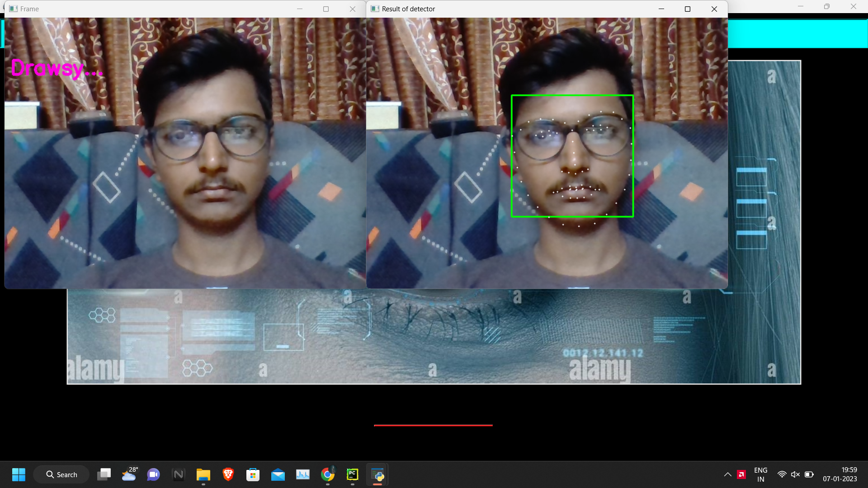Open the Photos app from the taskbar
Viewport: 868px width, 488px height.
coord(302,475)
